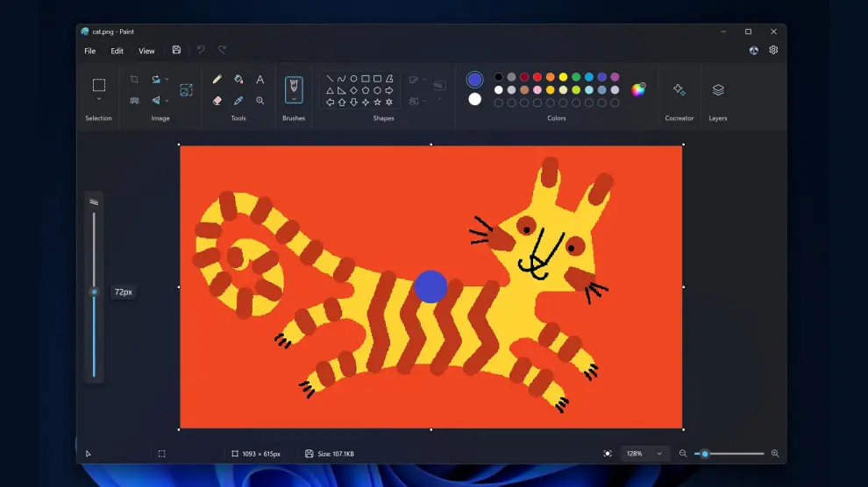This screenshot has width=868, height=487.
Task: Click the Magnifier tool
Action: pyautogui.click(x=260, y=101)
